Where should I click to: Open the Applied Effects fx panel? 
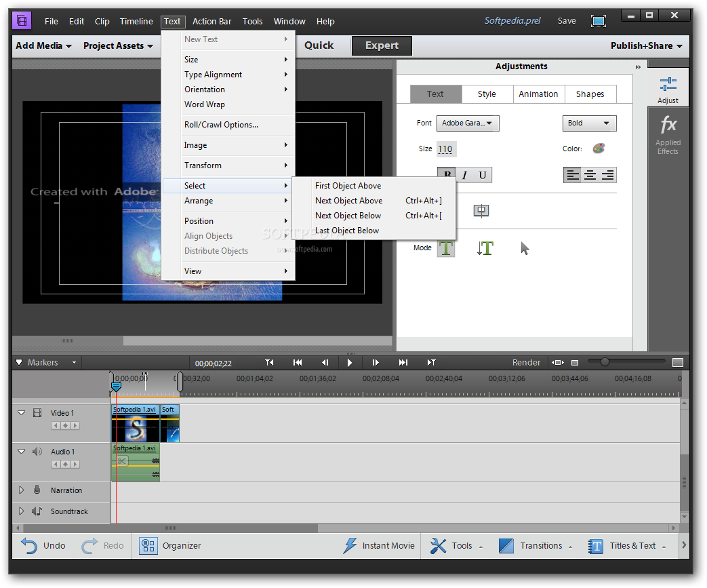668,136
